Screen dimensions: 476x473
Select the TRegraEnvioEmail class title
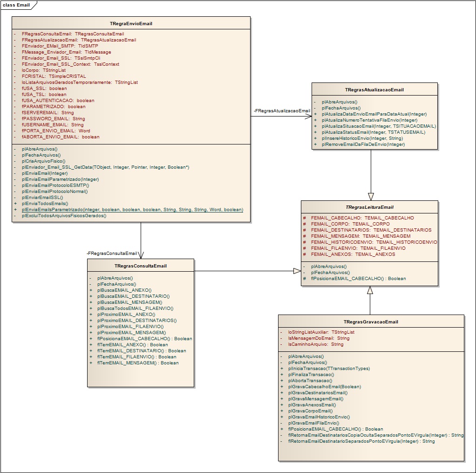coord(131,23)
